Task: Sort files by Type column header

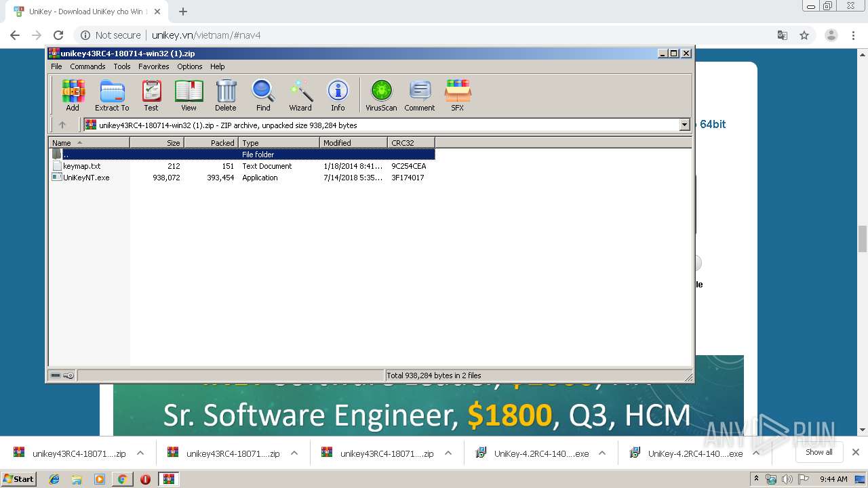Action: (279, 142)
